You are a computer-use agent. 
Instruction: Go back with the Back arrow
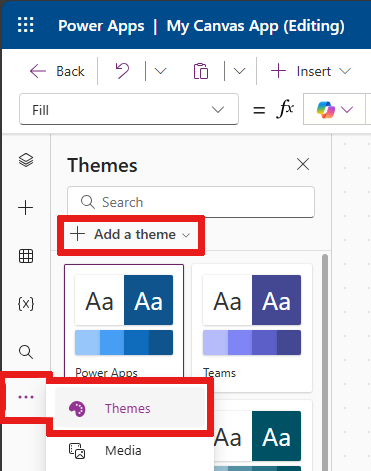57,71
